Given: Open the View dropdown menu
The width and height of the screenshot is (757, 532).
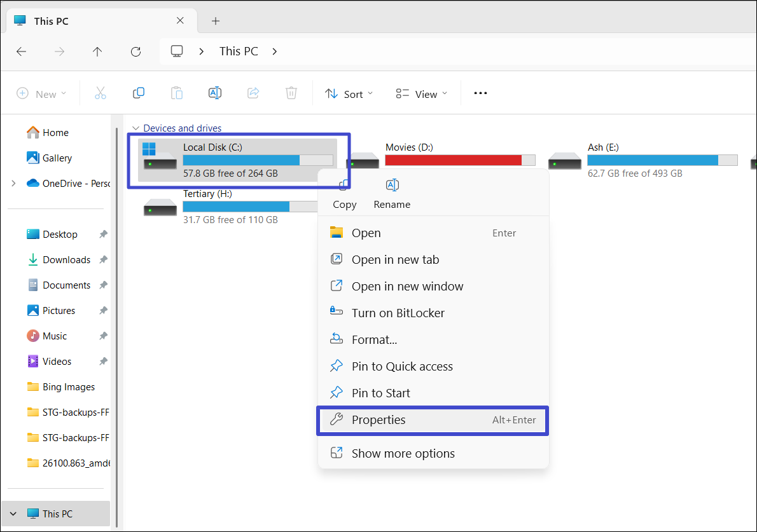Looking at the screenshot, I should click(x=421, y=94).
